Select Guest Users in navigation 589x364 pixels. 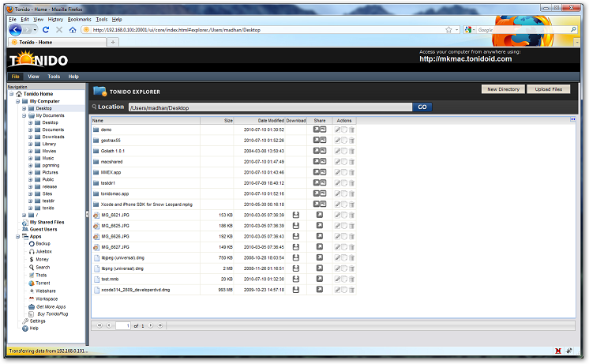coord(43,230)
